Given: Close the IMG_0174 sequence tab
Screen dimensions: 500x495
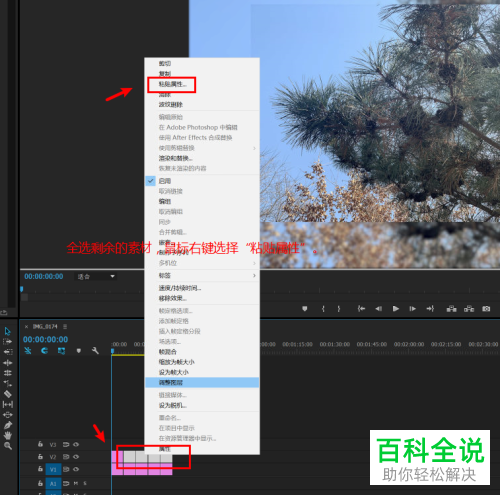Looking at the screenshot, I should point(26,327).
